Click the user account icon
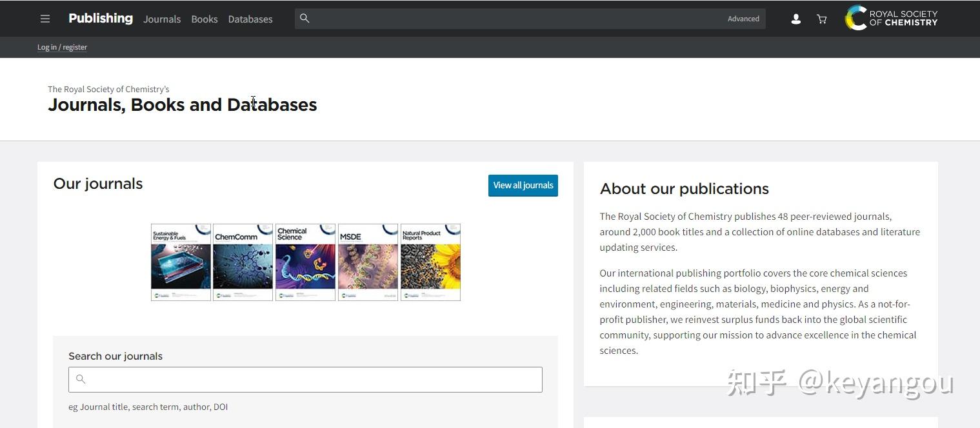The height and width of the screenshot is (428, 980). (796, 19)
